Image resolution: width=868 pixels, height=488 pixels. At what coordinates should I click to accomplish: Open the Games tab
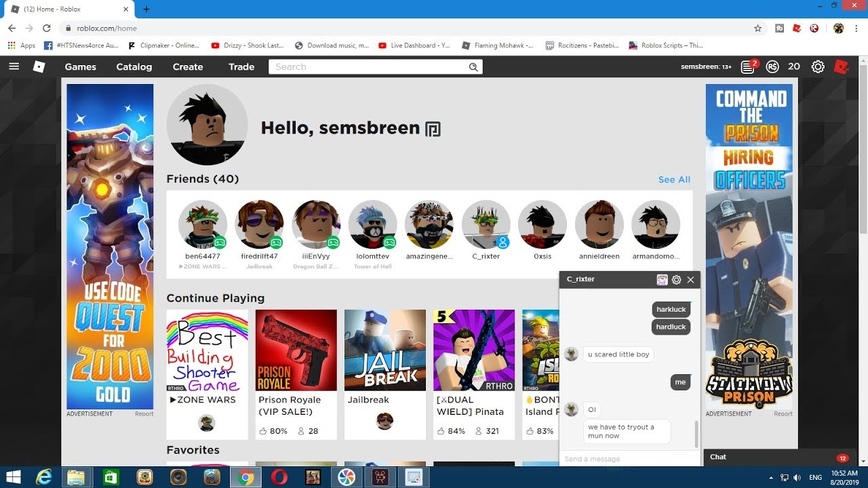click(80, 66)
